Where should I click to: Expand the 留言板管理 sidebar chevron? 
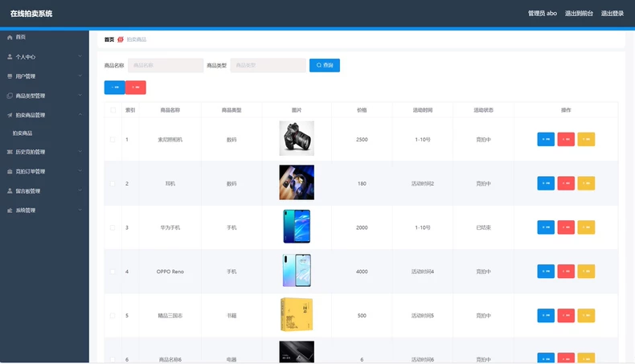point(80,190)
